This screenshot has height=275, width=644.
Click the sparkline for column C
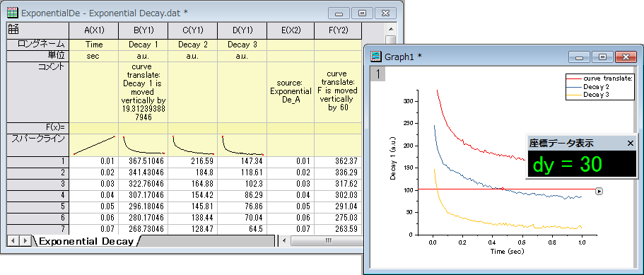192,145
